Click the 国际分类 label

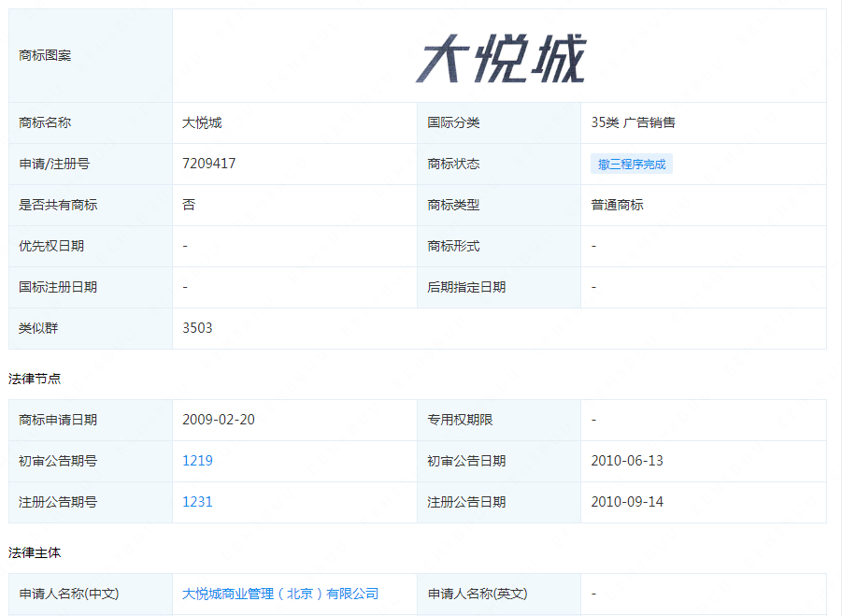pyautogui.click(x=453, y=123)
